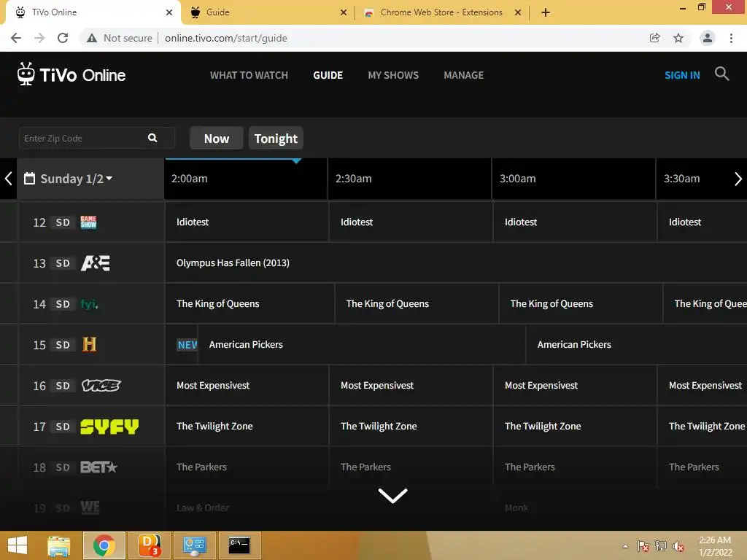
Task: Select the fyi channel logo
Action: coord(89,304)
